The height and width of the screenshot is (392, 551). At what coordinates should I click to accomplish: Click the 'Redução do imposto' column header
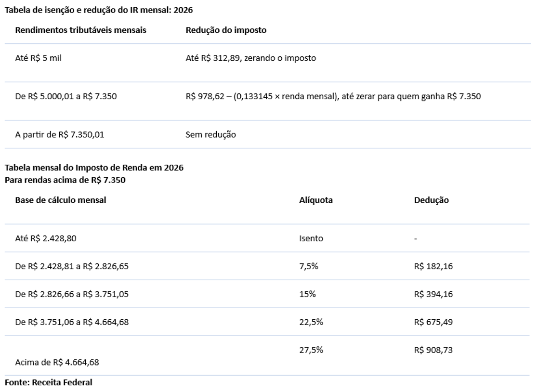[x=226, y=30]
